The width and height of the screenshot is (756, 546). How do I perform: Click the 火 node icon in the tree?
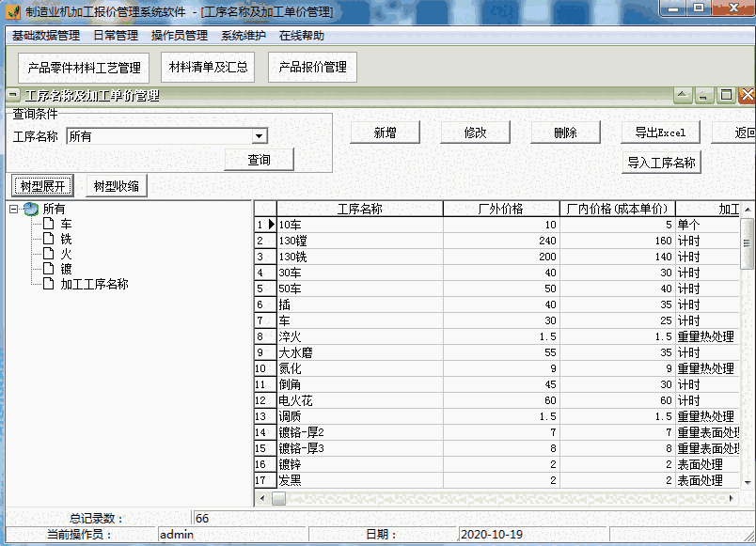(x=48, y=254)
